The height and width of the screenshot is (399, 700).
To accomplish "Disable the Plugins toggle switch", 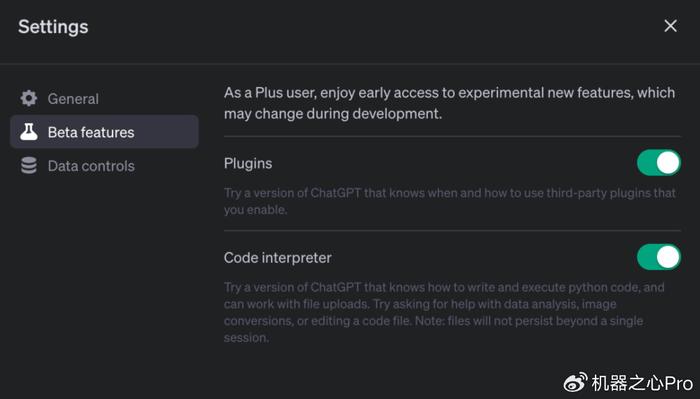I will point(658,163).
